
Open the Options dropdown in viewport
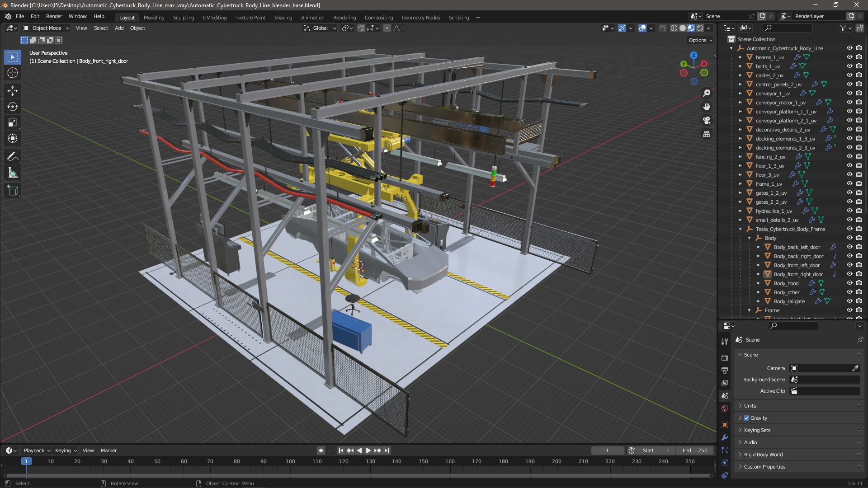pos(700,40)
